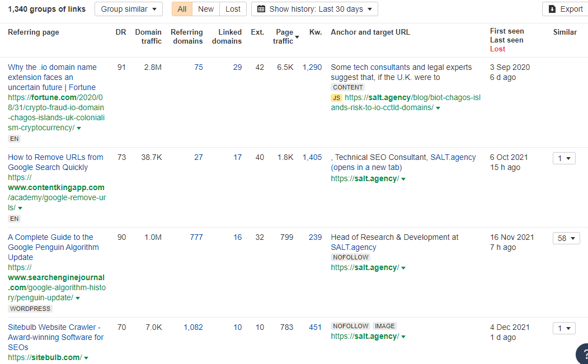Click keywords value 1,290

(x=312, y=68)
